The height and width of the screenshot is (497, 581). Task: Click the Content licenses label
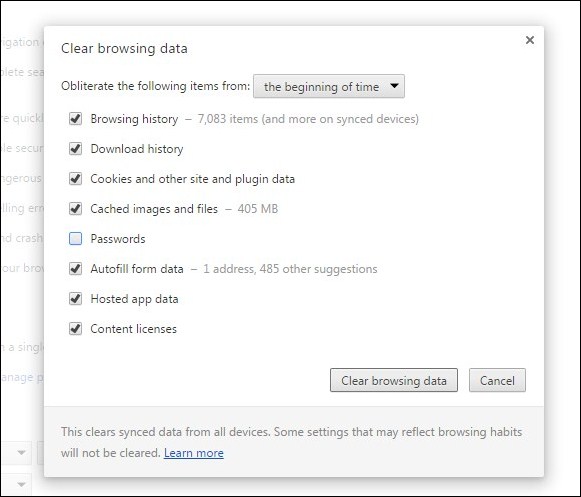point(133,329)
